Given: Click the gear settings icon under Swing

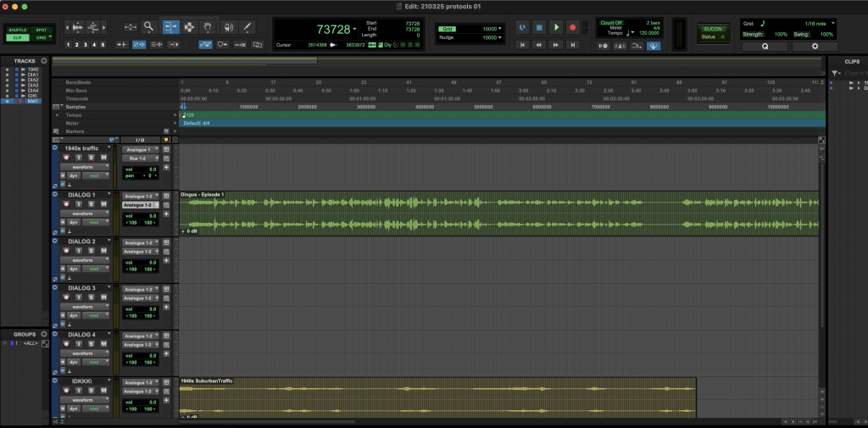Looking at the screenshot, I should (813, 47).
